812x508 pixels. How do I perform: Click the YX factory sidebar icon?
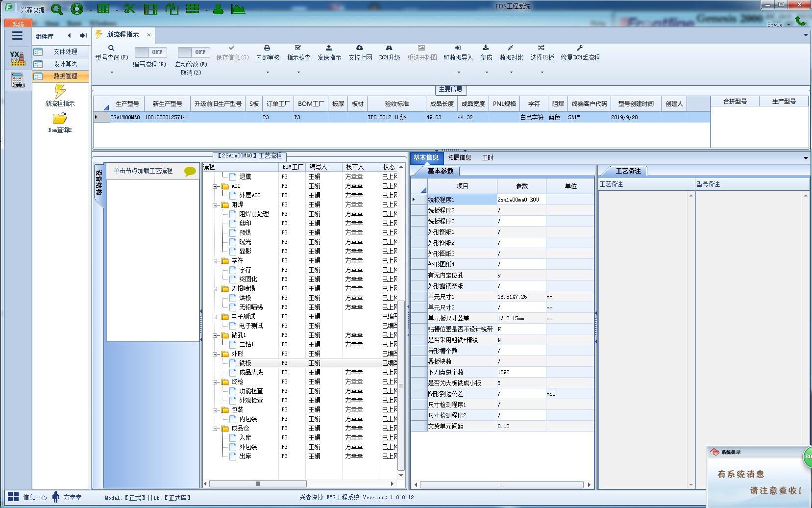(18, 58)
